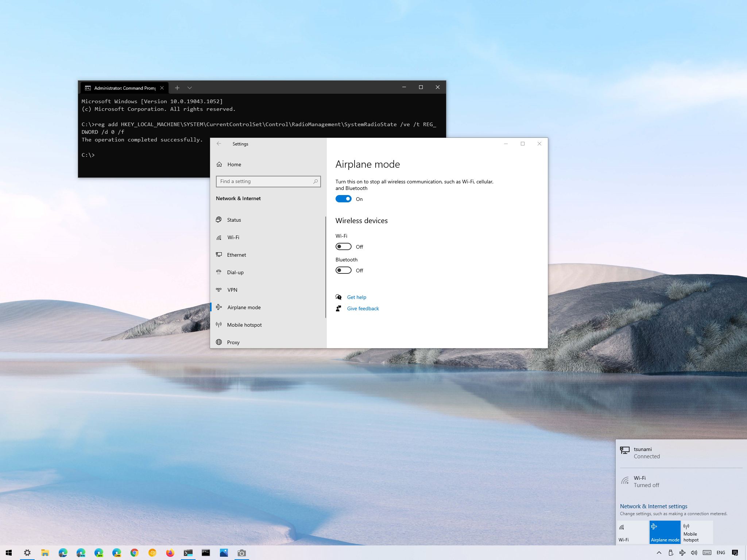Viewport: 747px width, 560px height.
Task: Click the airplane network icon in system tray
Action: pos(682,553)
